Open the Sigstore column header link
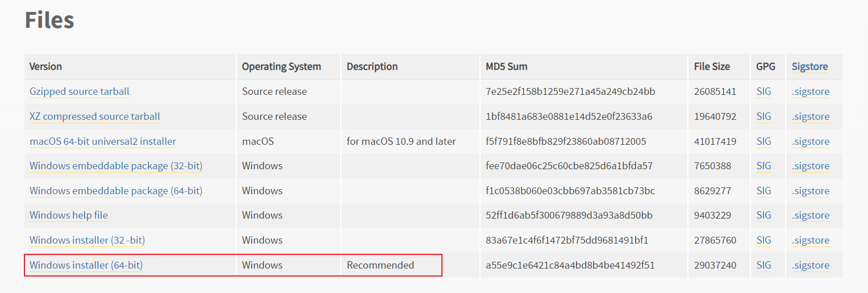Screen dimensions: 868x293 point(809,66)
